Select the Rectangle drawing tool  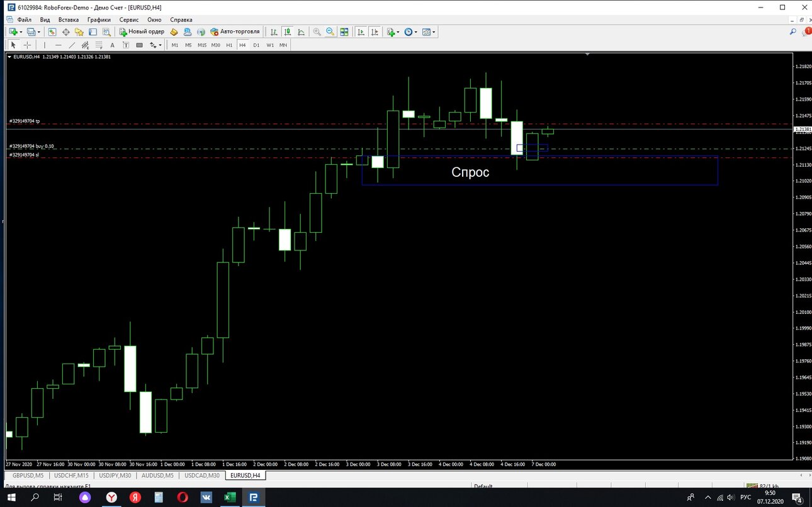(139, 45)
